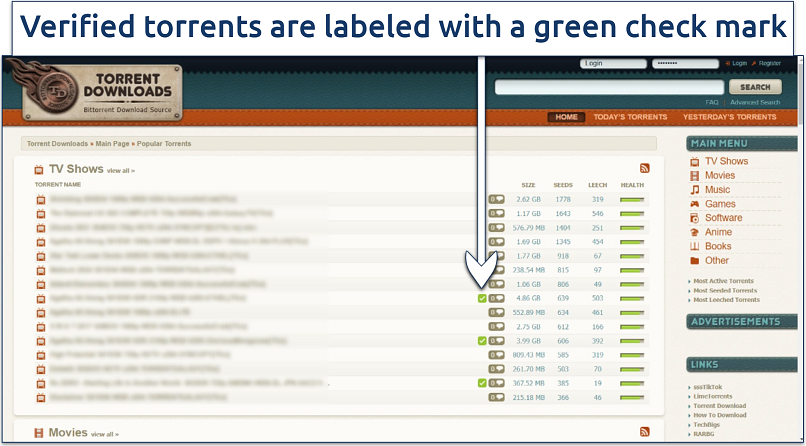
Task: Open comments icon for the 2.75 GB torrent
Action: [x=497, y=326]
